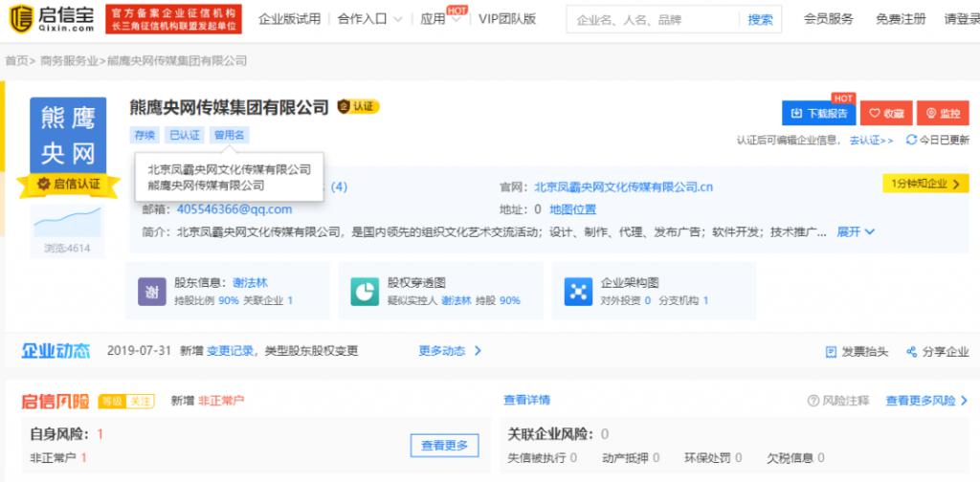The image size is (980, 482).
Task: Open shareholder link 谢法林
Action: pyautogui.click(x=250, y=283)
